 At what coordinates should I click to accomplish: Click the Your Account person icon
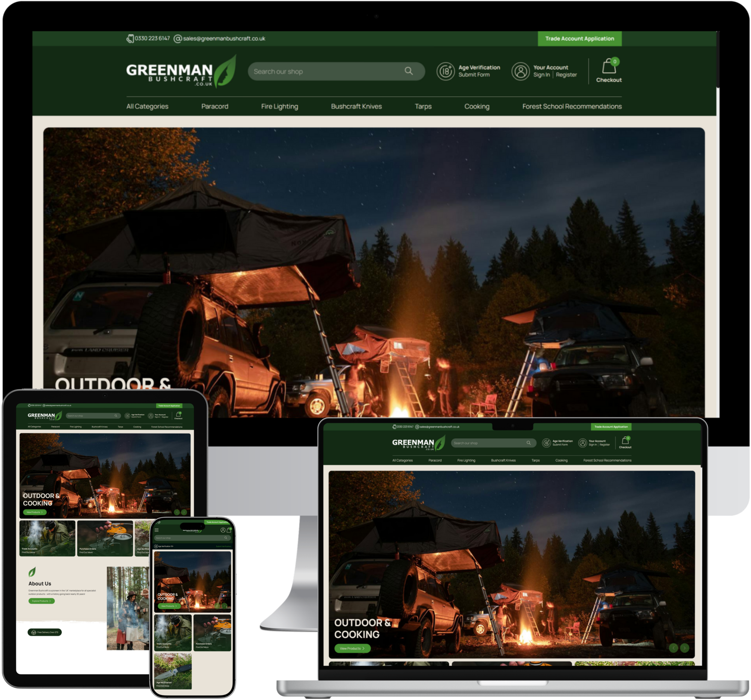[520, 71]
